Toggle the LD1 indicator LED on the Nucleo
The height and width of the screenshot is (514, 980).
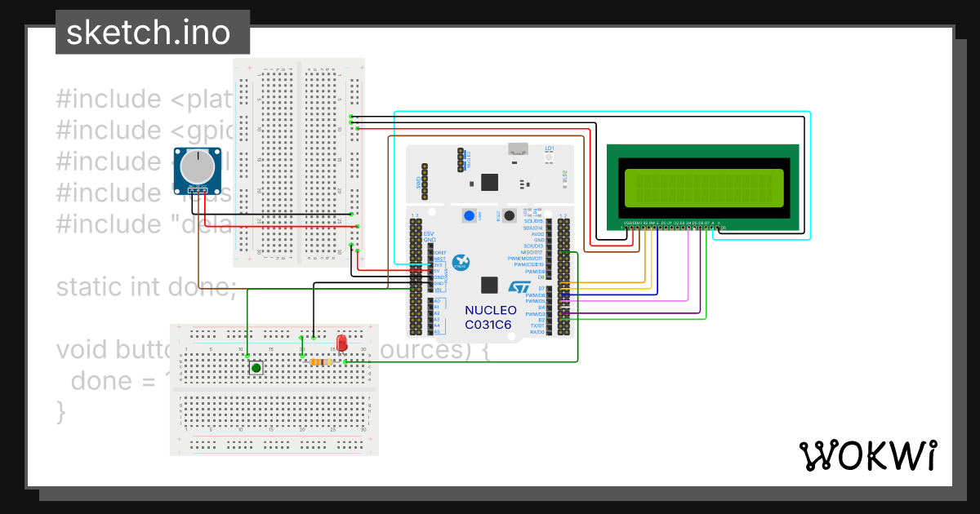[x=548, y=157]
